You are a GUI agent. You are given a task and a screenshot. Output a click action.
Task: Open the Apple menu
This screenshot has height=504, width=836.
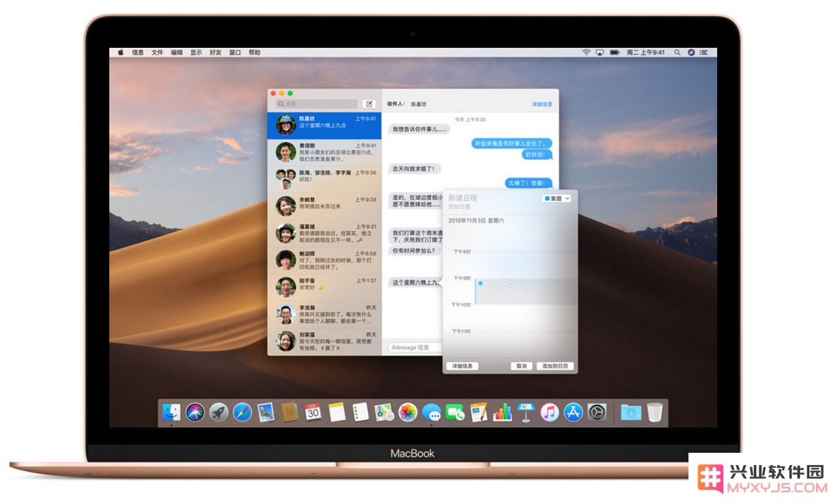[121, 52]
